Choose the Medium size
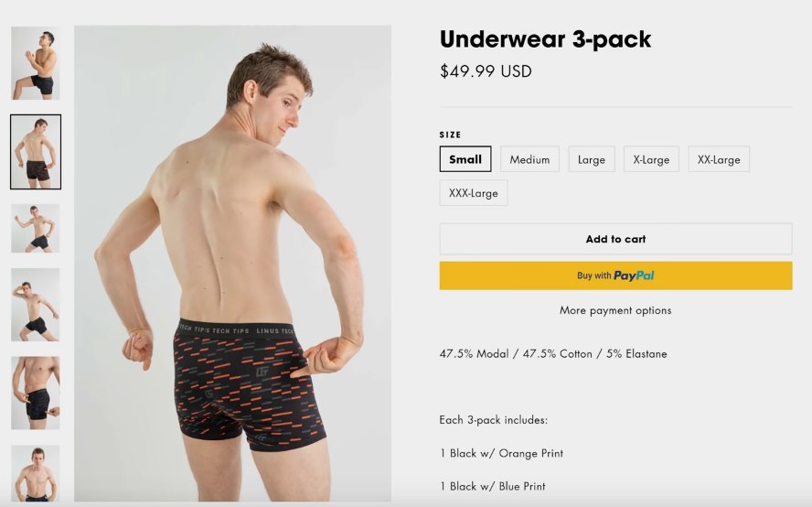Viewport: 812px width, 507px height. tap(529, 159)
